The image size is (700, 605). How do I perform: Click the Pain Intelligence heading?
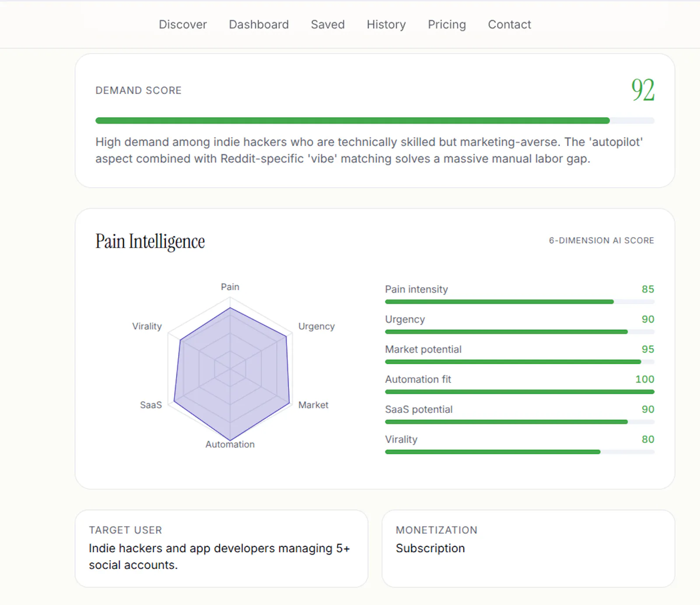(x=150, y=241)
